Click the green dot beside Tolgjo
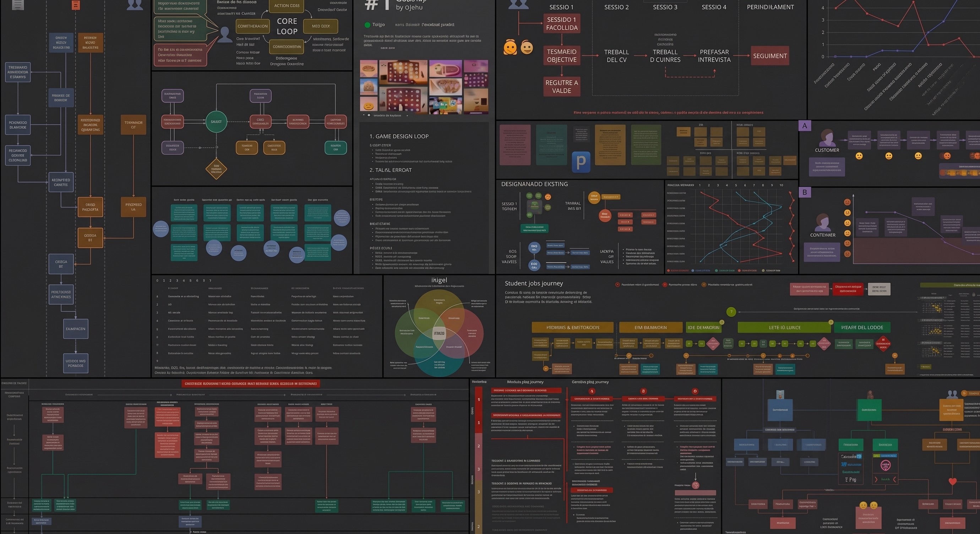The width and height of the screenshot is (980, 534). pyautogui.click(x=367, y=25)
